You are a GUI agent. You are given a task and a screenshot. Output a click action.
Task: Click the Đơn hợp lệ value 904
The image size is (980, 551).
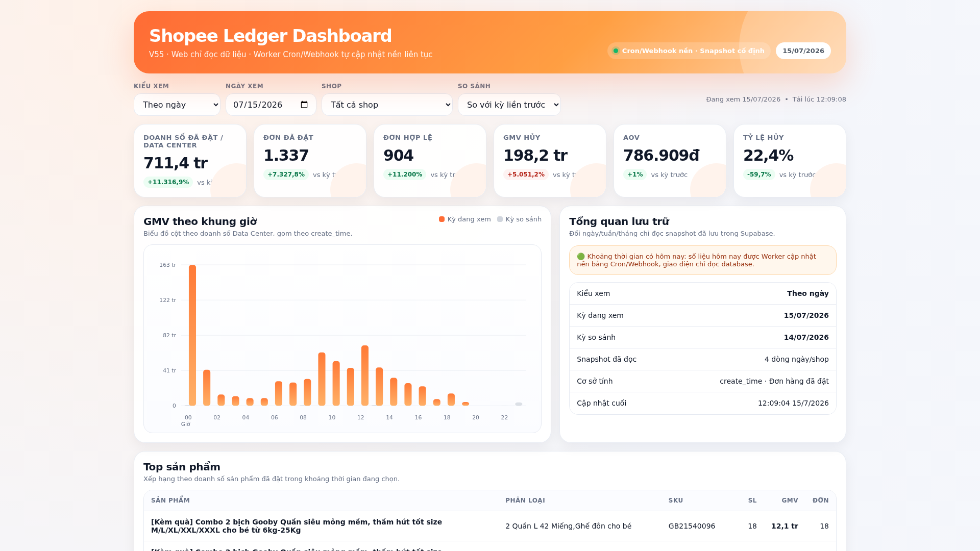pos(399,156)
